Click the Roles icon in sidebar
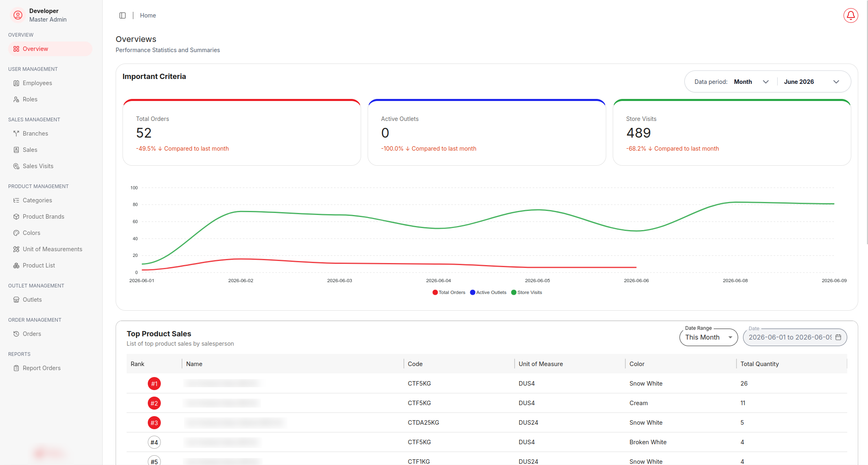This screenshot has height=465, width=868. pyautogui.click(x=16, y=99)
